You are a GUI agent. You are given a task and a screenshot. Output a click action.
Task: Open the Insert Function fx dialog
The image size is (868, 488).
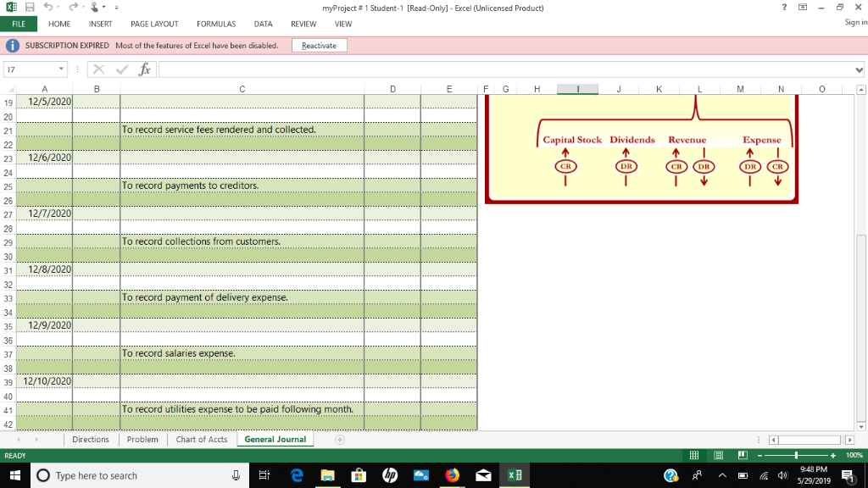pyautogui.click(x=144, y=69)
